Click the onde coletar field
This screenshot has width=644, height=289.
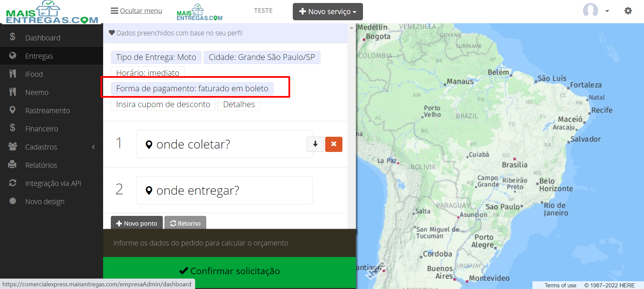(224, 144)
